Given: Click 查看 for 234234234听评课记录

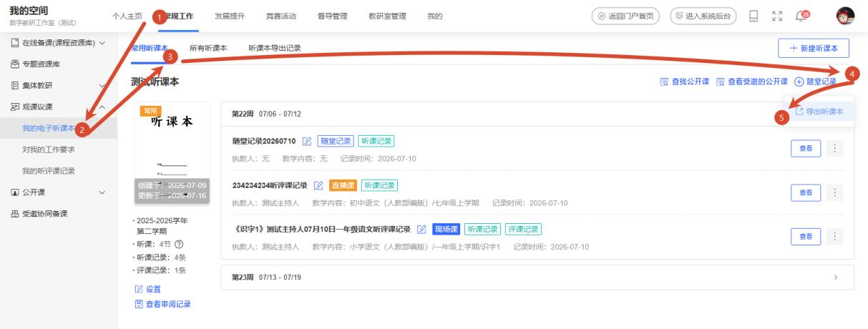Looking at the screenshot, I should (x=806, y=192).
